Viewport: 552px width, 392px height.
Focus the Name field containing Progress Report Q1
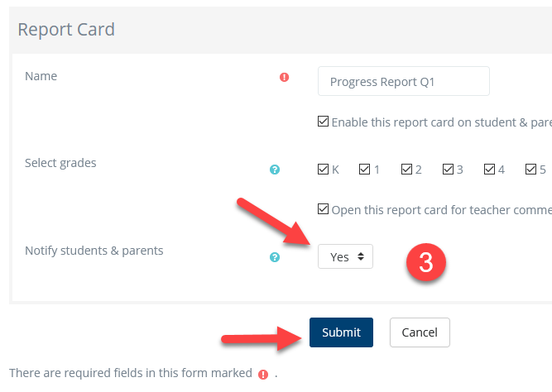(x=403, y=82)
